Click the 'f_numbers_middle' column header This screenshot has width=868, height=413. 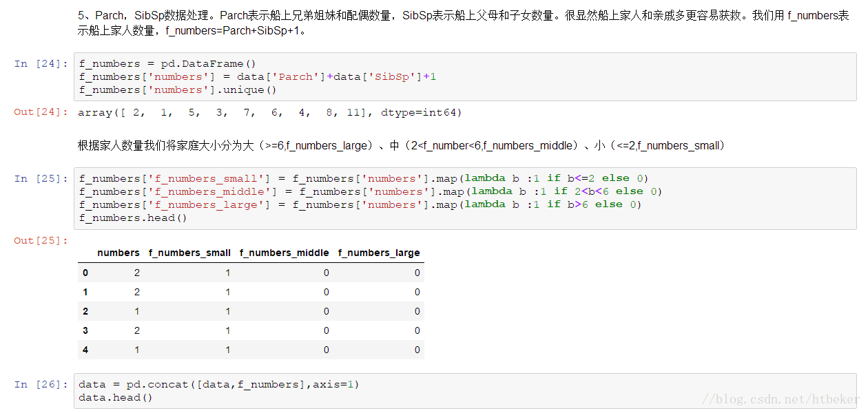point(284,253)
